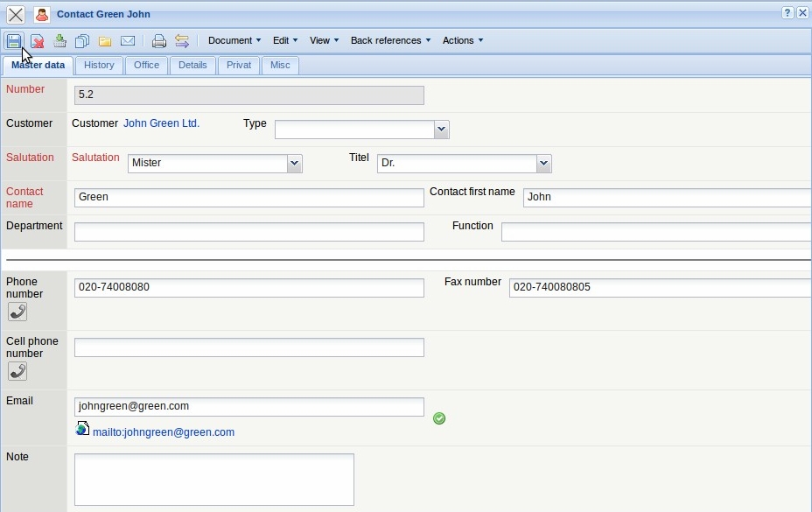Click the import basket icon with green arrow
Screen dimensions: 812x512
click(59, 41)
